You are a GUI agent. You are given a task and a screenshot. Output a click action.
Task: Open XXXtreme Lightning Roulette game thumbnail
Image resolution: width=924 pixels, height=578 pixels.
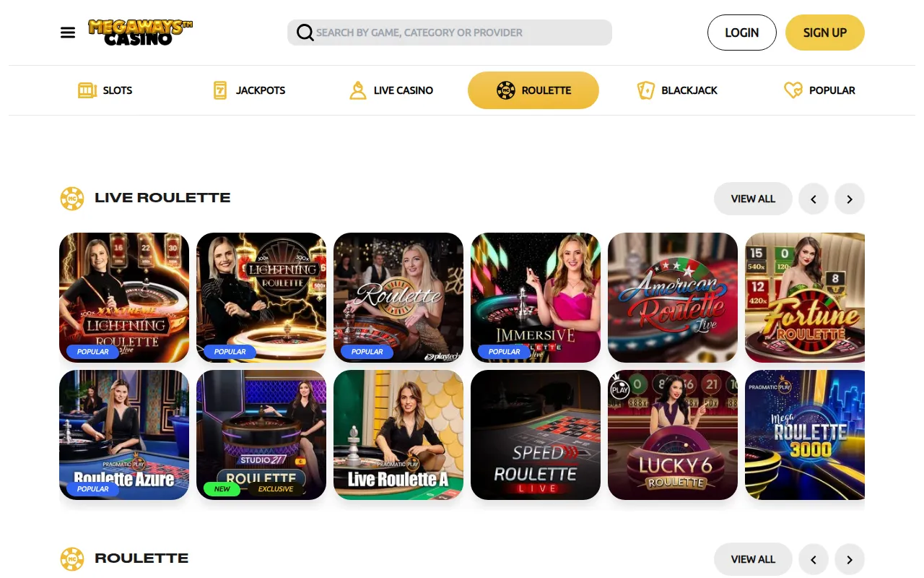[124, 298]
